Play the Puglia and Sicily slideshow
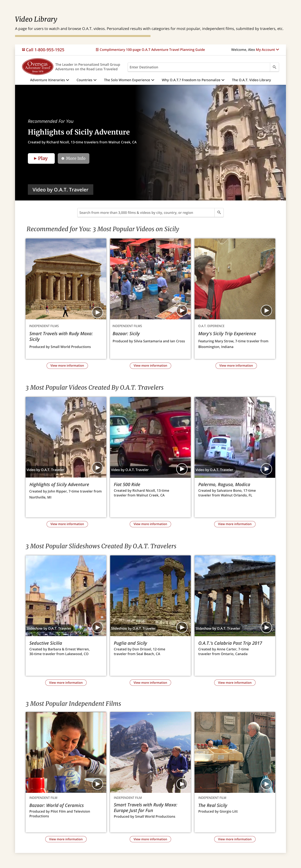Image resolution: width=301 pixels, height=868 pixels. tap(182, 627)
